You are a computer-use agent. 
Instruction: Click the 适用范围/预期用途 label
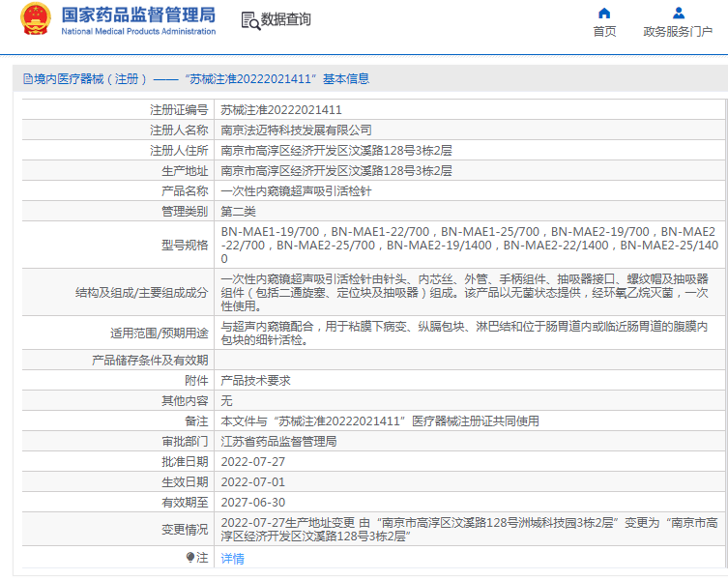(159, 333)
